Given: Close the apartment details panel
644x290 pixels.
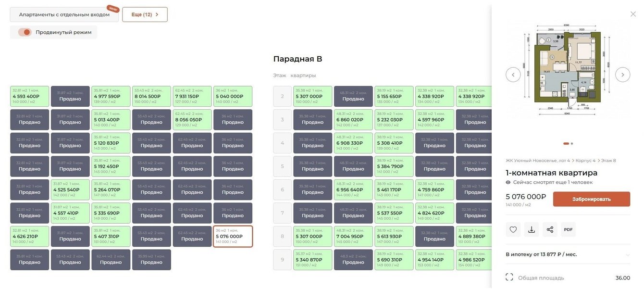Looking at the screenshot, I should tap(633, 14).
